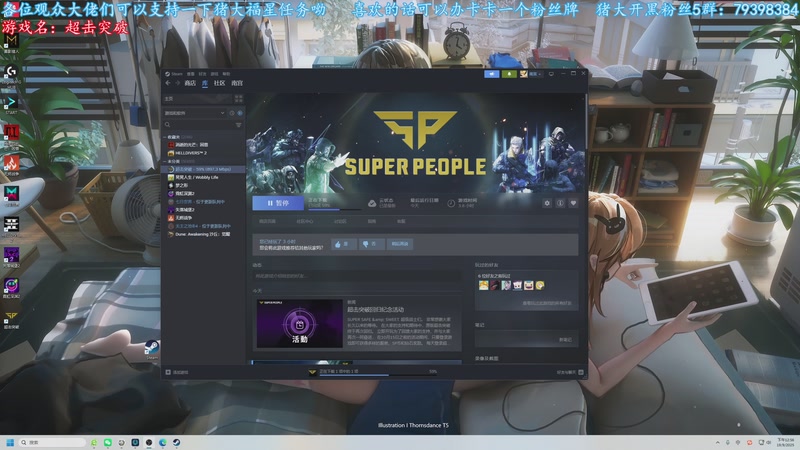Open Microsoft Edge from the taskbar
This screenshot has height=450, width=800.
click(162, 442)
